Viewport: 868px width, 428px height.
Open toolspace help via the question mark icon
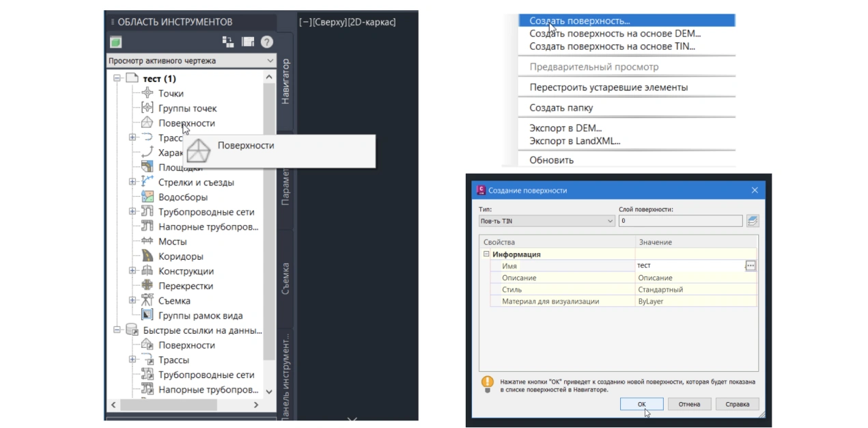pos(267,42)
